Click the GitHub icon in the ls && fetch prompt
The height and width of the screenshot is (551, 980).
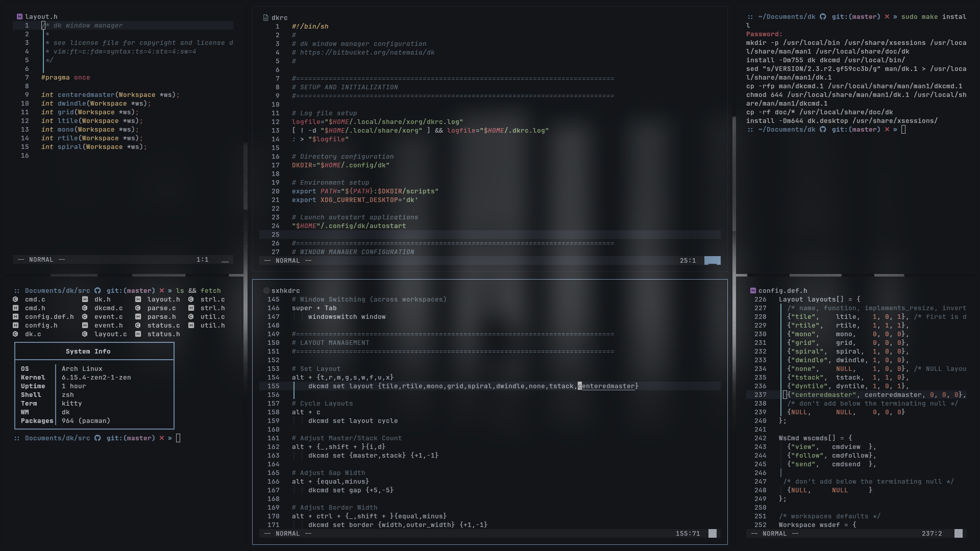97,291
